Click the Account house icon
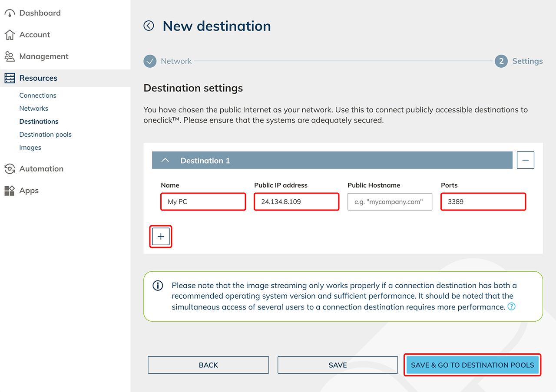 pyautogui.click(x=10, y=35)
